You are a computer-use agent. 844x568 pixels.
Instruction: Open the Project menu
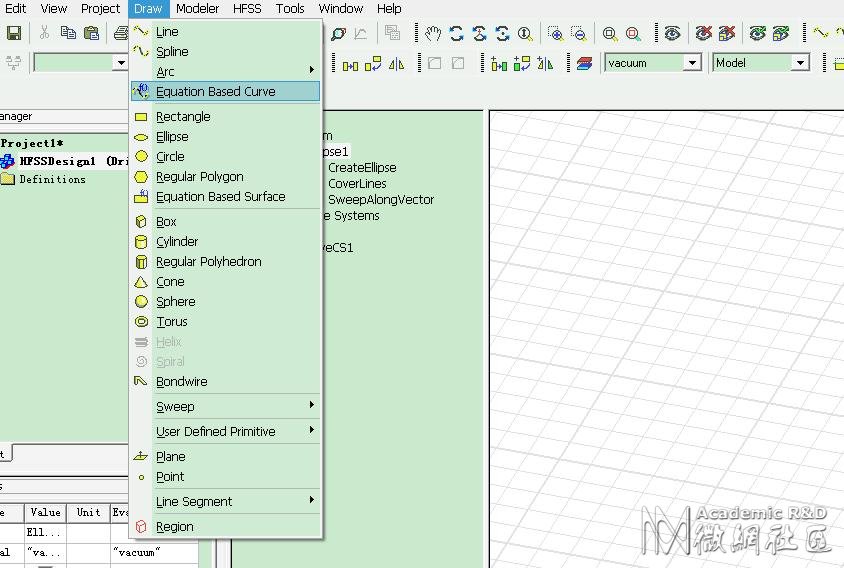101,9
